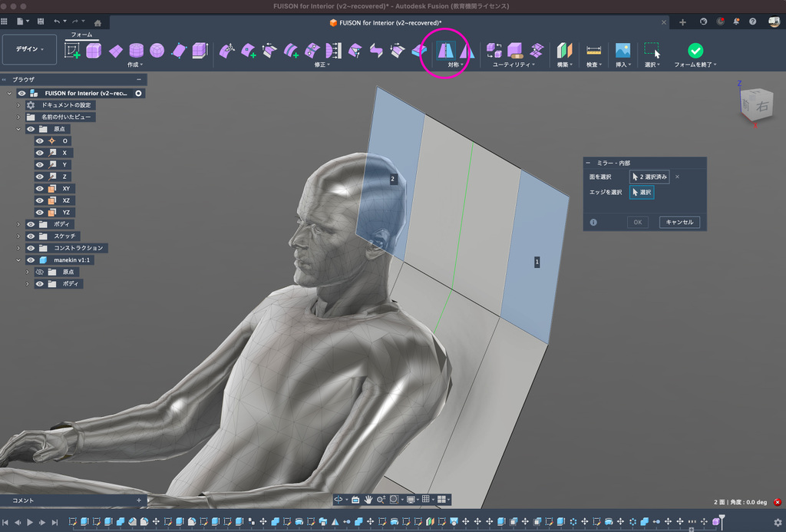Click the Insert image toolbar icon
This screenshot has height=532, width=786.
coord(622,51)
